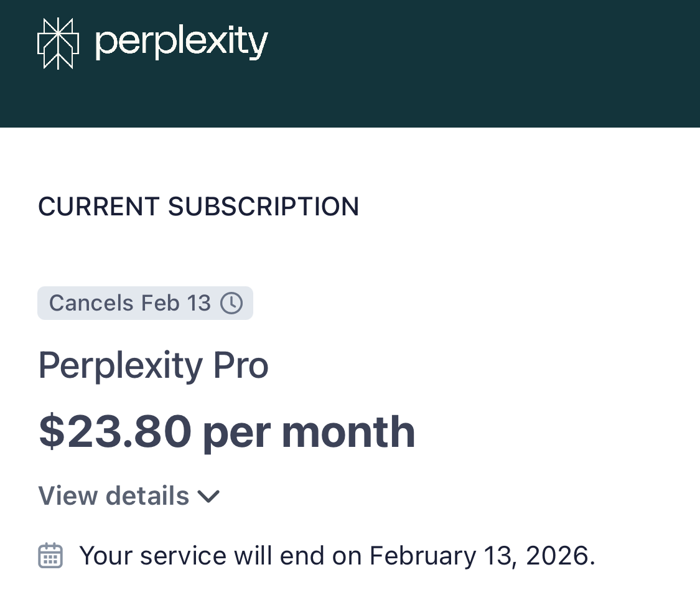Screen dimensions: 700x595
Task: Click the perplexity wordmark in the header
Action: coord(181,44)
